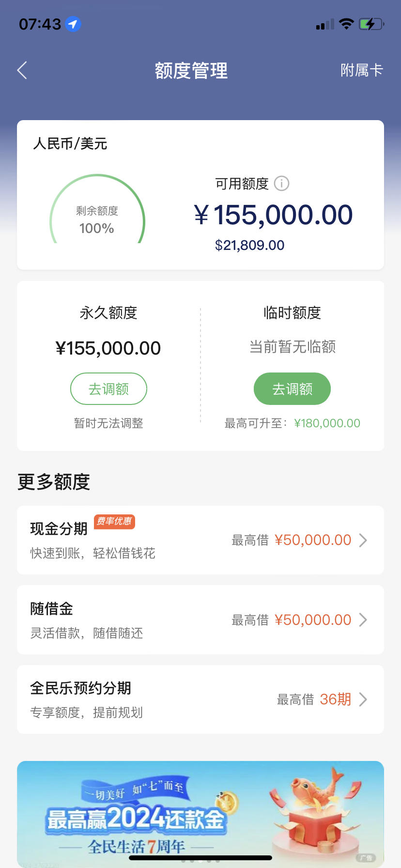Expand the 现金分期 chevron

pos(363,540)
